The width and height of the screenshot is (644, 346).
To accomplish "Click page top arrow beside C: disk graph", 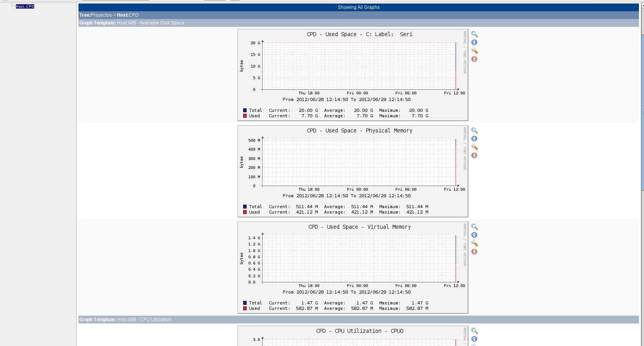I will click(x=474, y=59).
